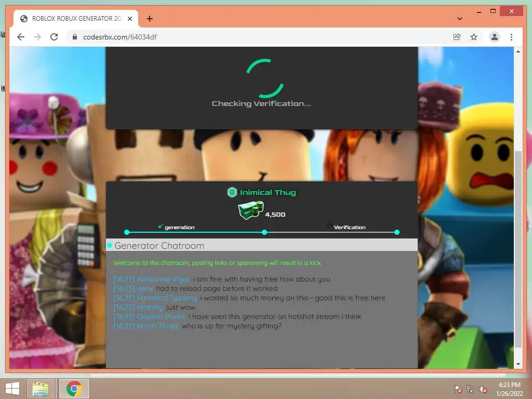Expand the tab search chevron
This screenshot has height=399, width=532.
coord(459,19)
